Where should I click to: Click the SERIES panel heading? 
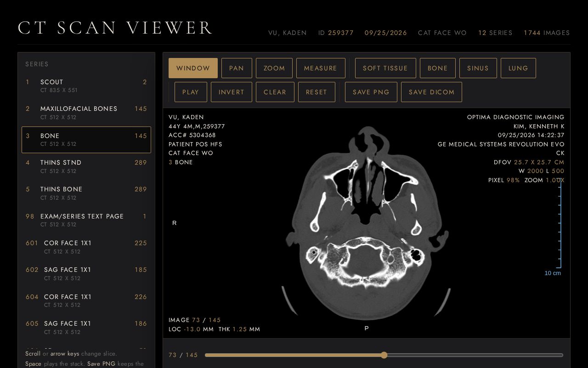click(37, 64)
